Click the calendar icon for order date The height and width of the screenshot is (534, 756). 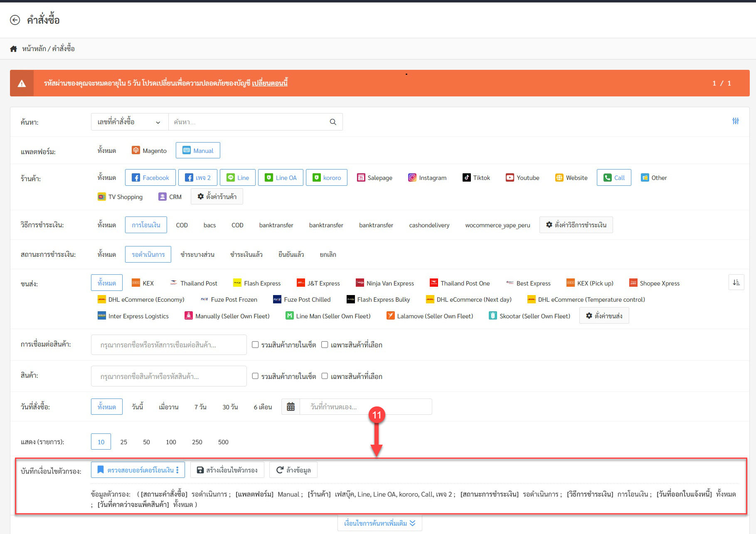pyautogui.click(x=291, y=407)
